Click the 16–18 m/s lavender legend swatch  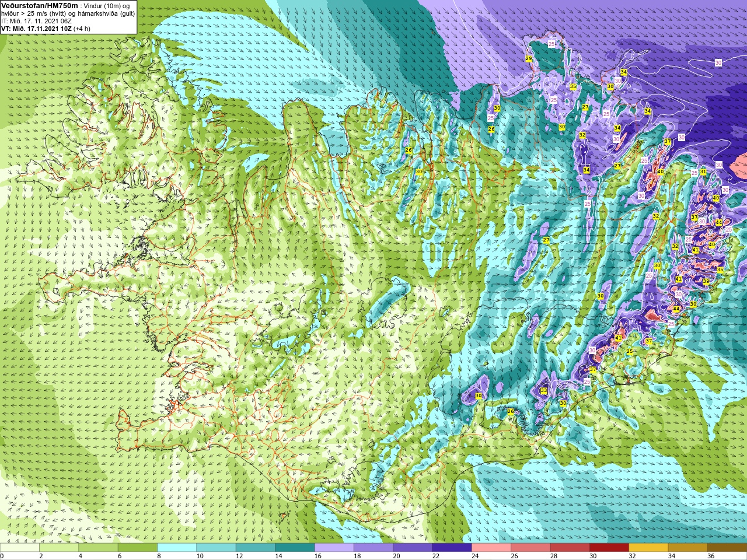click(334, 548)
